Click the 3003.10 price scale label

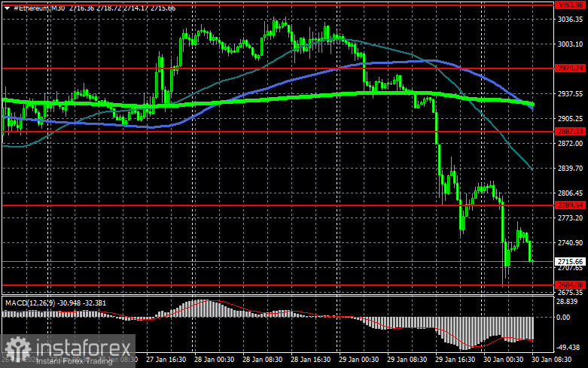coord(570,44)
